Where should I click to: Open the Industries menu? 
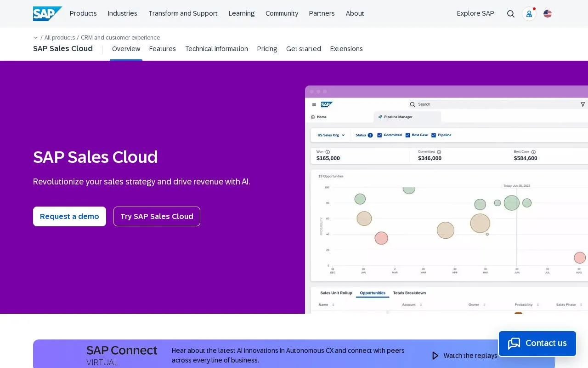click(123, 13)
